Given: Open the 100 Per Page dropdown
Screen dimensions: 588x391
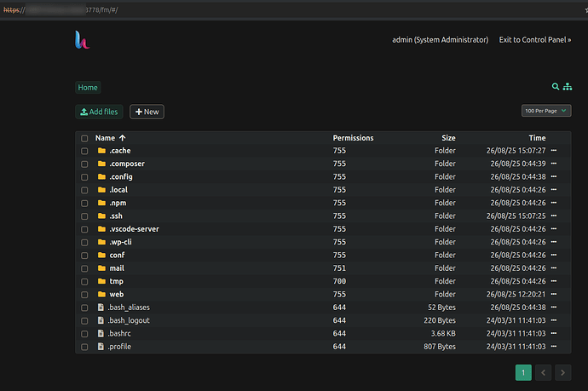Looking at the screenshot, I should 546,111.
